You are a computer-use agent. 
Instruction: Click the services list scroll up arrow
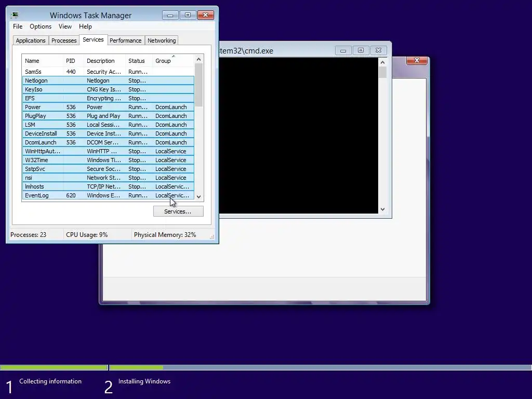pos(199,59)
